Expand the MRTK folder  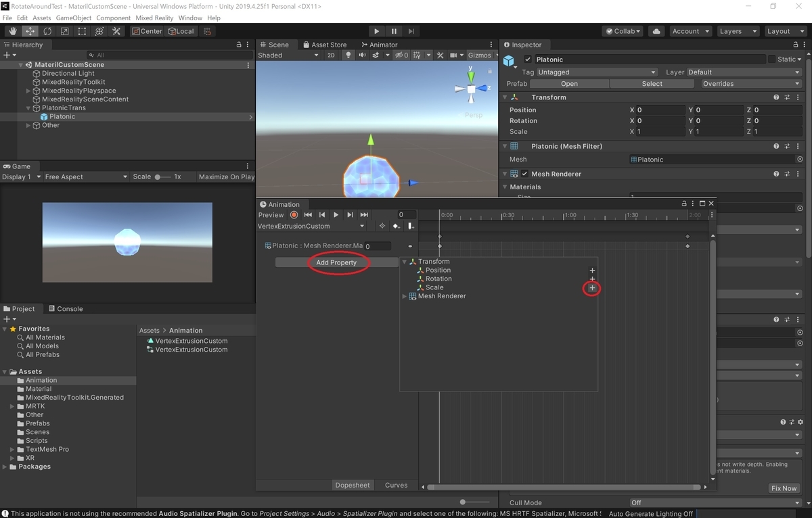click(12, 406)
